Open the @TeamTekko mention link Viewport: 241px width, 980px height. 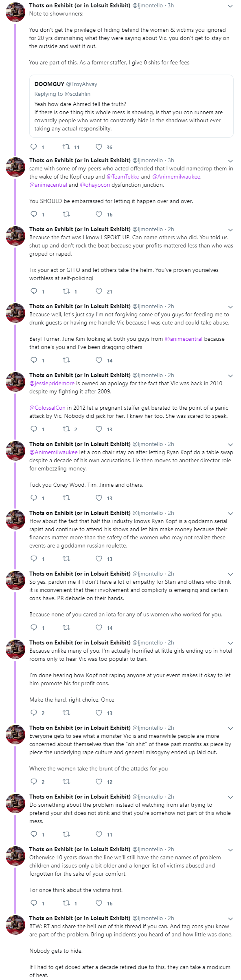[123, 177]
